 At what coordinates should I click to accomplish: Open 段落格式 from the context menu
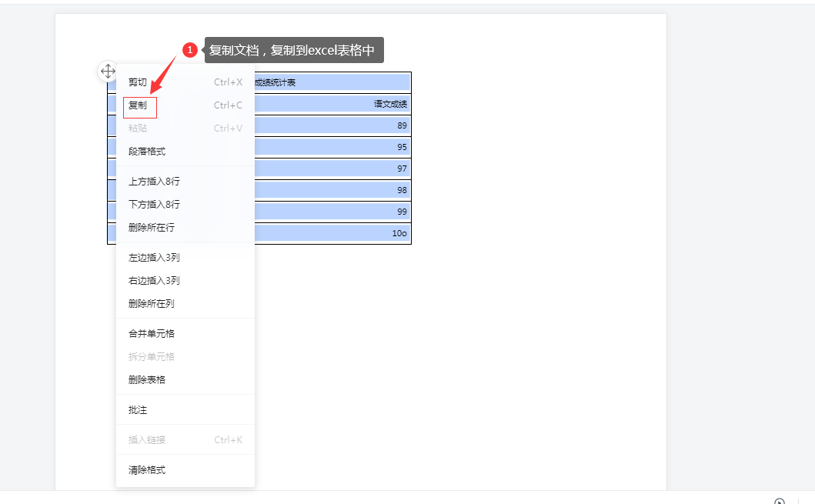(x=185, y=151)
